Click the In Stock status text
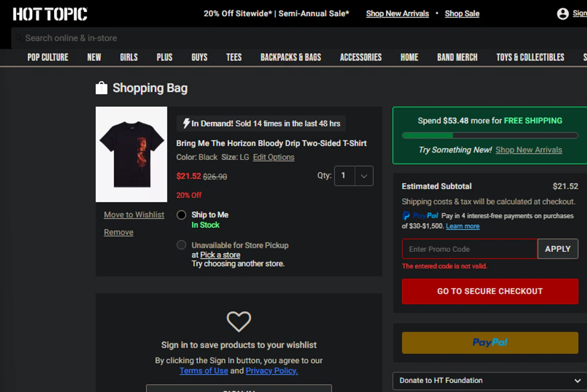587x392 pixels. point(205,225)
